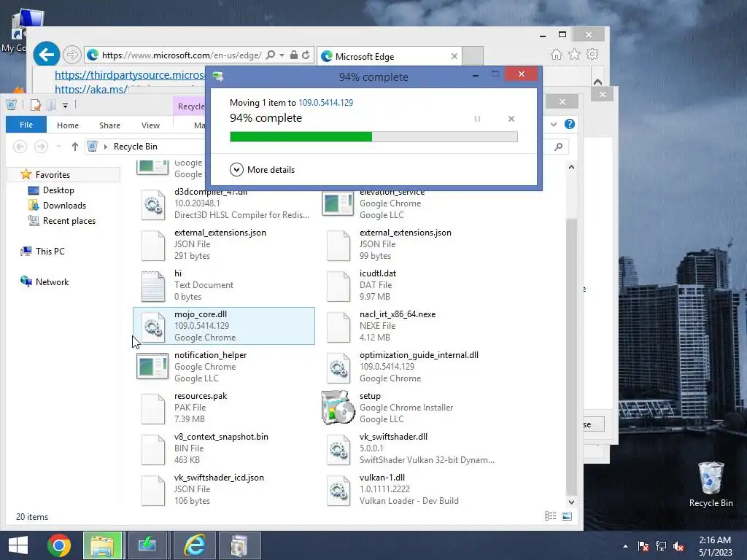The image size is (747, 560).
Task: Select the Microsoft Edge browser tab
Action: pyautogui.click(x=390, y=56)
